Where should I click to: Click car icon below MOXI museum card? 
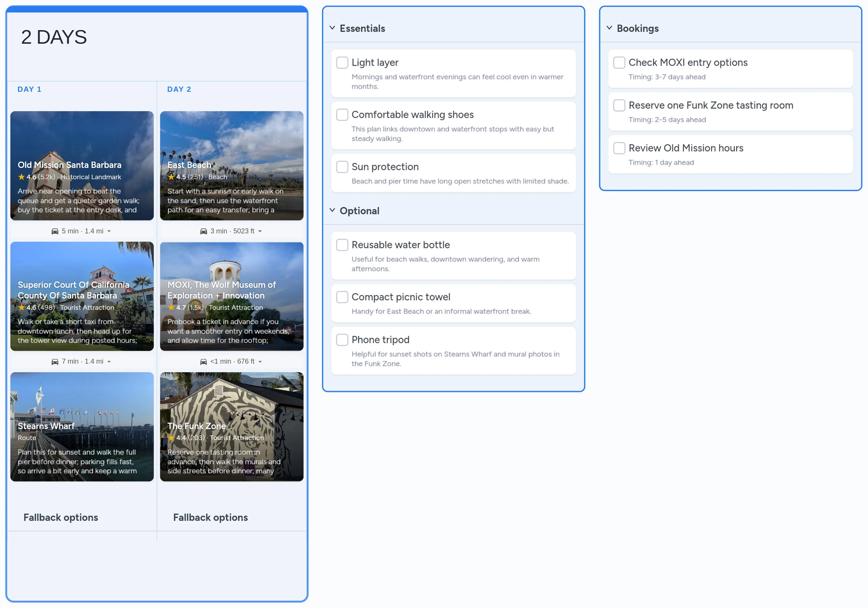[203, 362]
